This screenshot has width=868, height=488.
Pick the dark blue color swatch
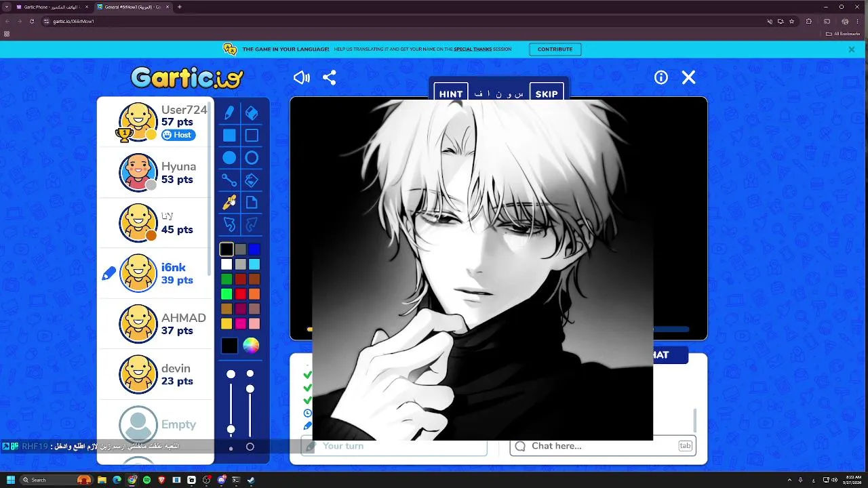pos(254,249)
